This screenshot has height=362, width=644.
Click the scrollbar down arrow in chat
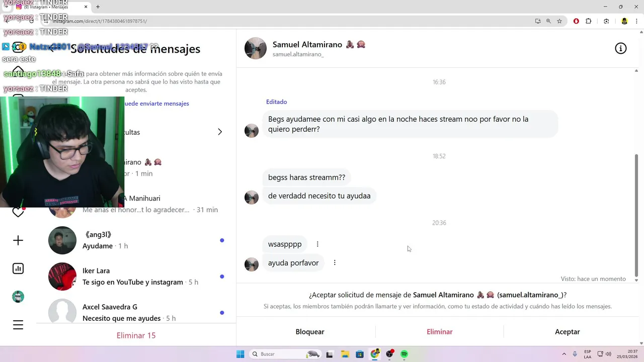(636, 280)
